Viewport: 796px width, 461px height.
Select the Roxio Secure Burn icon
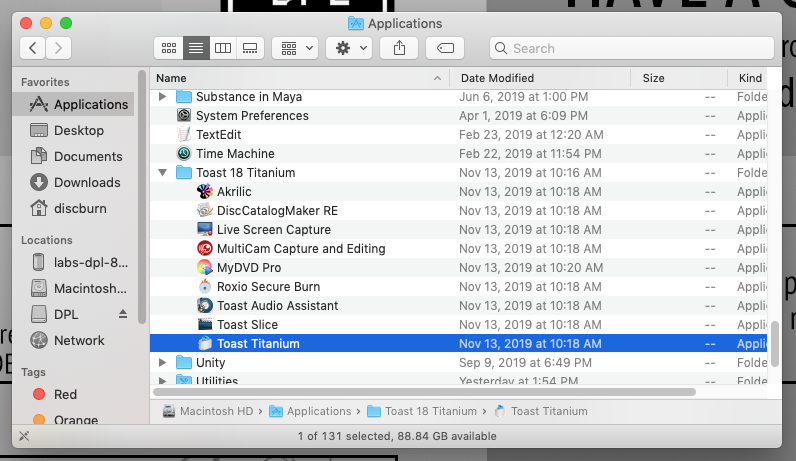(x=205, y=286)
